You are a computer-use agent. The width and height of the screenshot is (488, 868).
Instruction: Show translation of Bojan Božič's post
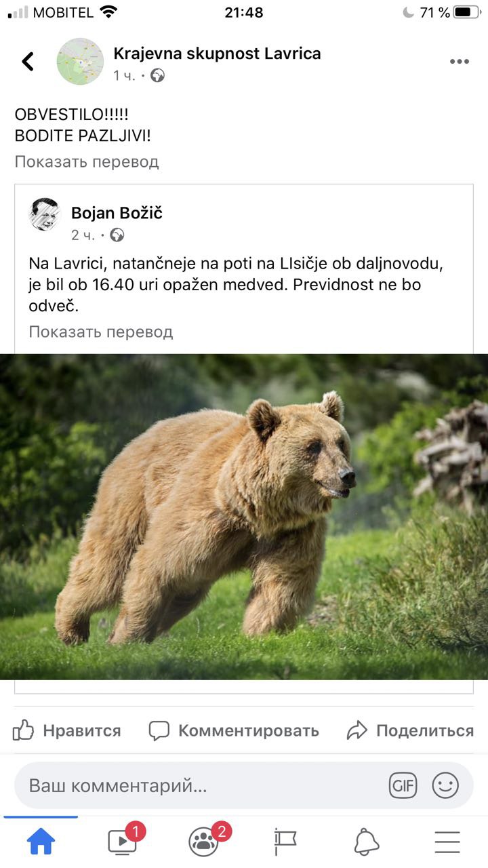tap(100, 332)
